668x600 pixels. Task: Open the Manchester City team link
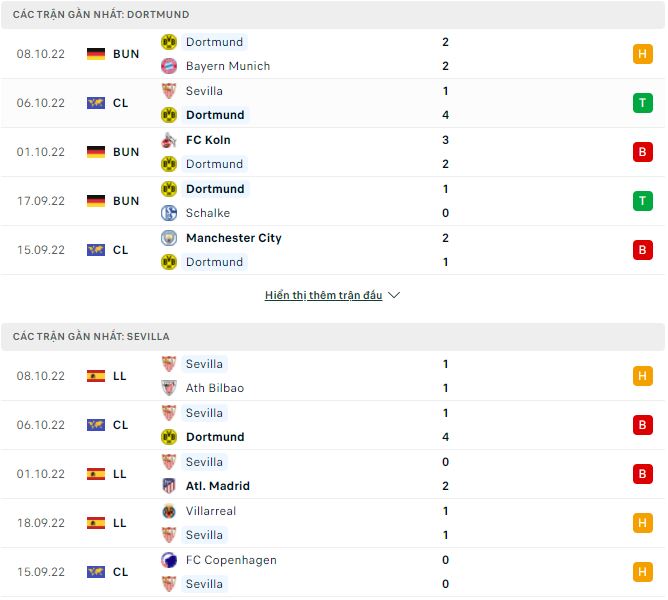(234, 238)
